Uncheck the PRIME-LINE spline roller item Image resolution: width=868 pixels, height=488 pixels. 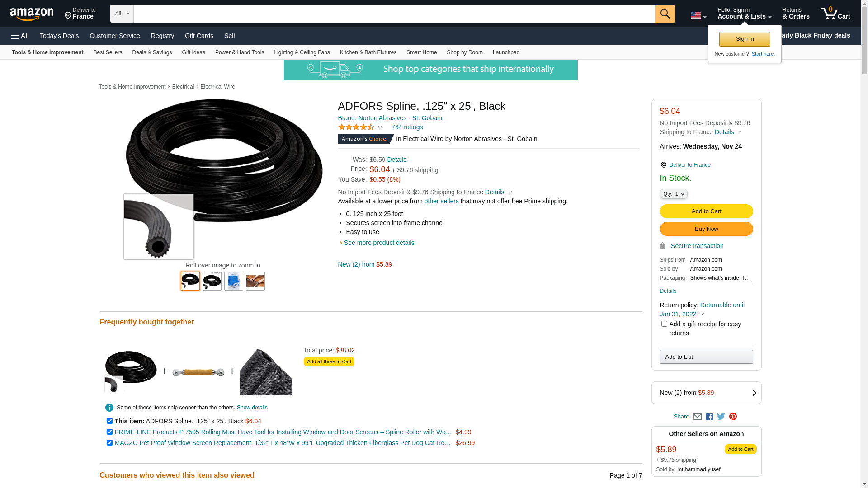[x=109, y=432]
